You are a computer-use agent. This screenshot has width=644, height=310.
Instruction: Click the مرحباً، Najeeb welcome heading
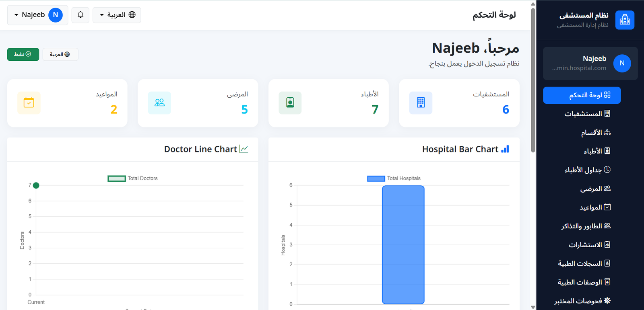click(x=475, y=48)
